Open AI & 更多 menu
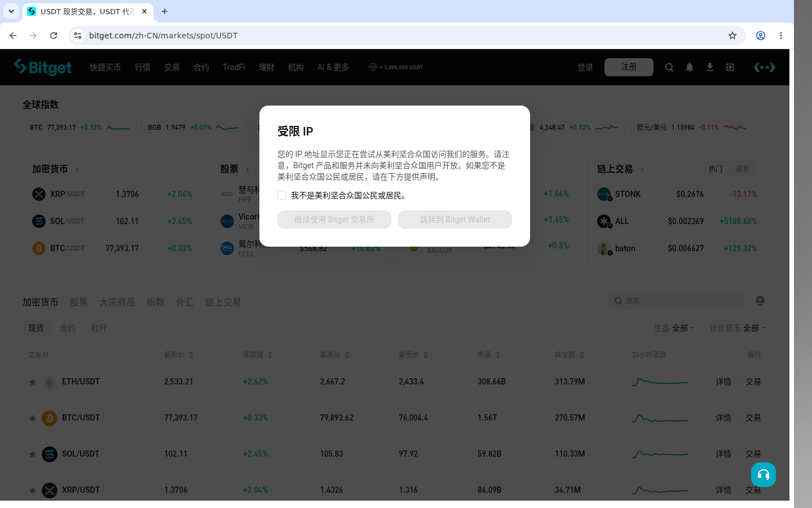Image resolution: width=812 pixels, height=508 pixels. (333, 67)
